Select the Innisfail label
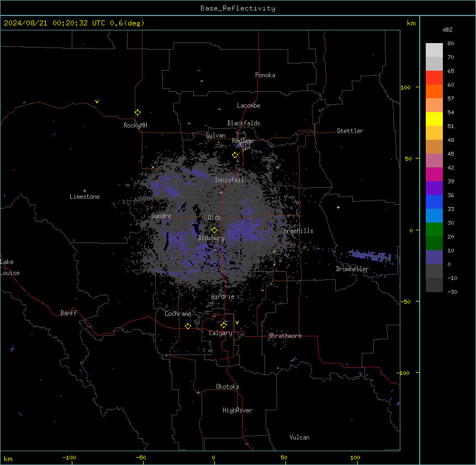This screenshot has height=465, width=476. click(x=230, y=180)
